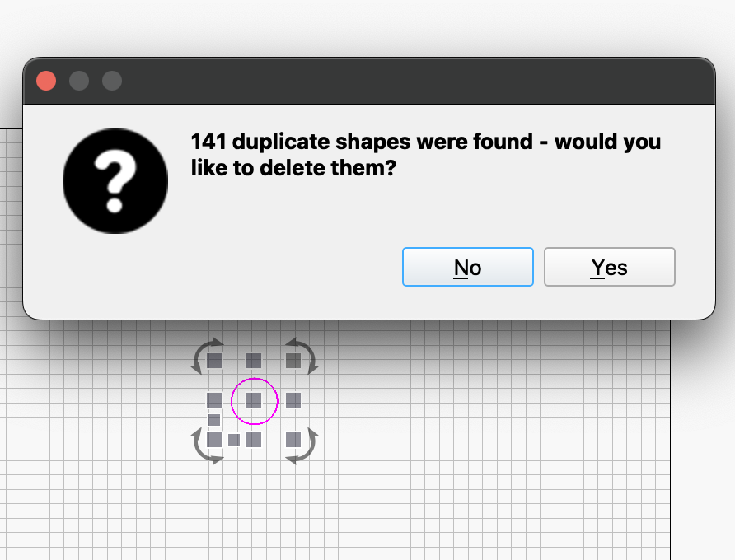Click the dialog title bar area

[x=371, y=81]
